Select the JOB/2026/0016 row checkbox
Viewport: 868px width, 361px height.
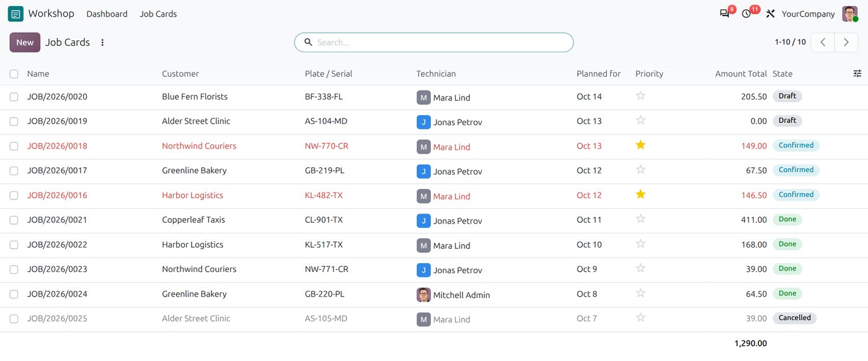[x=14, y=196]
